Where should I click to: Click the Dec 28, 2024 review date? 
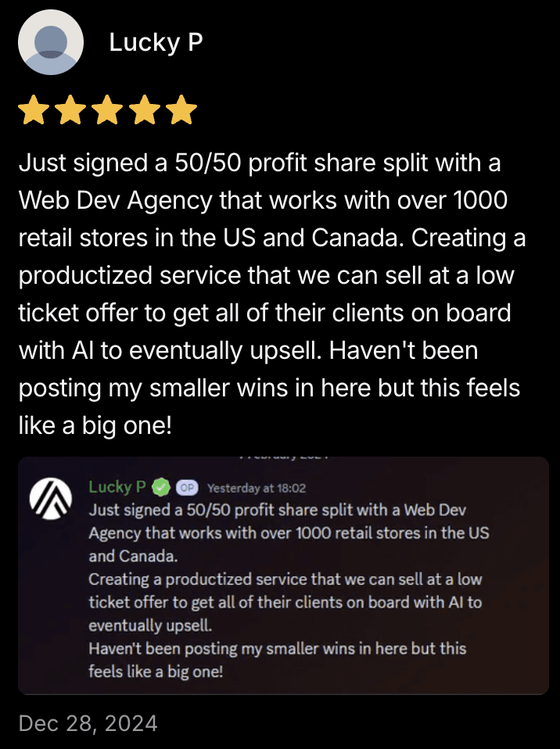(88, 723)
